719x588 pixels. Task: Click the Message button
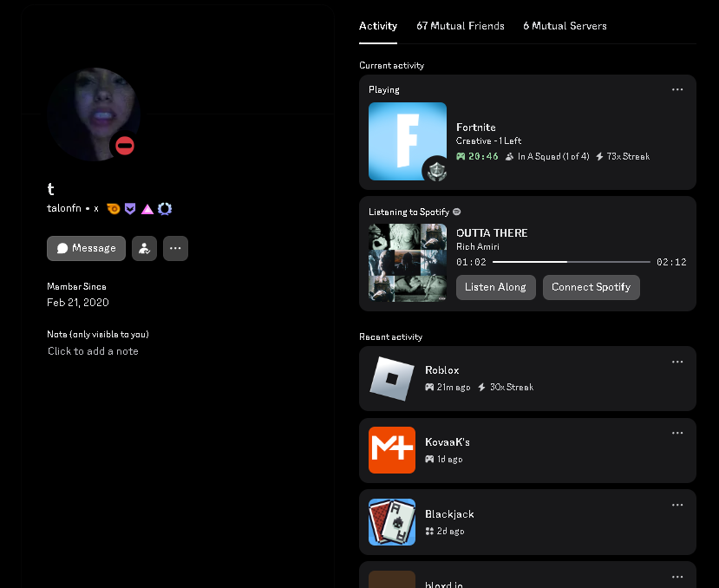coord(86,248)
